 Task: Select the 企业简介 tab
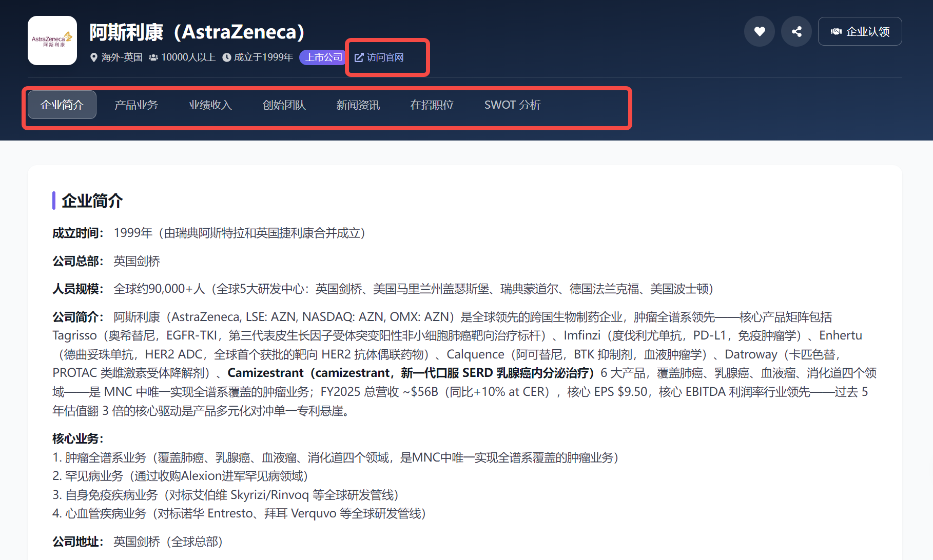tap(62, 105)
